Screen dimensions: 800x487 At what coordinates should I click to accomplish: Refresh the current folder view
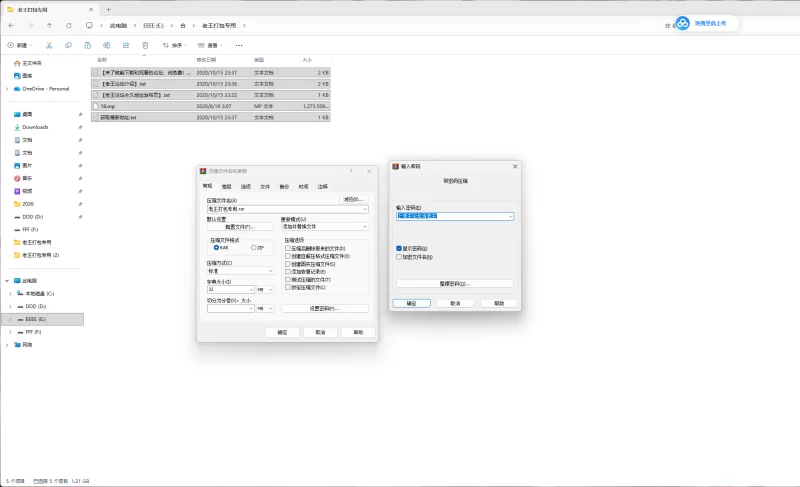coord(68,25)
